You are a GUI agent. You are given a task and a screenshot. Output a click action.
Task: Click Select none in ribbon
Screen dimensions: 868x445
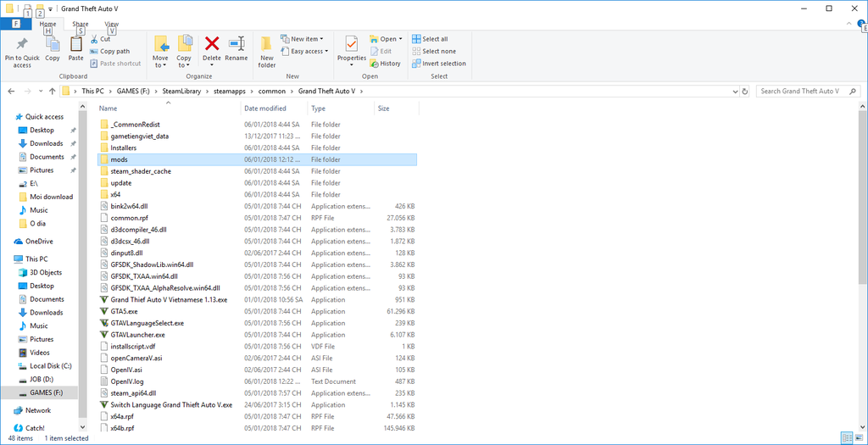[x=434, y=52]
